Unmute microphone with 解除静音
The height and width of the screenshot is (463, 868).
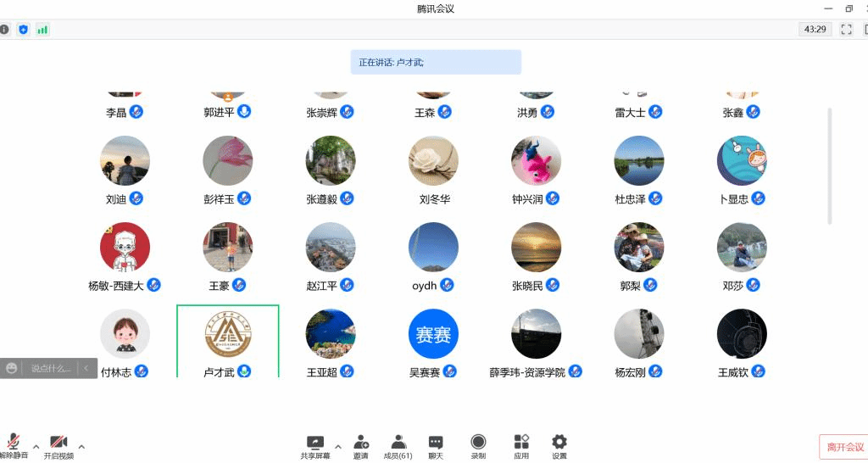pyautogui.click(x=14, y=446)
